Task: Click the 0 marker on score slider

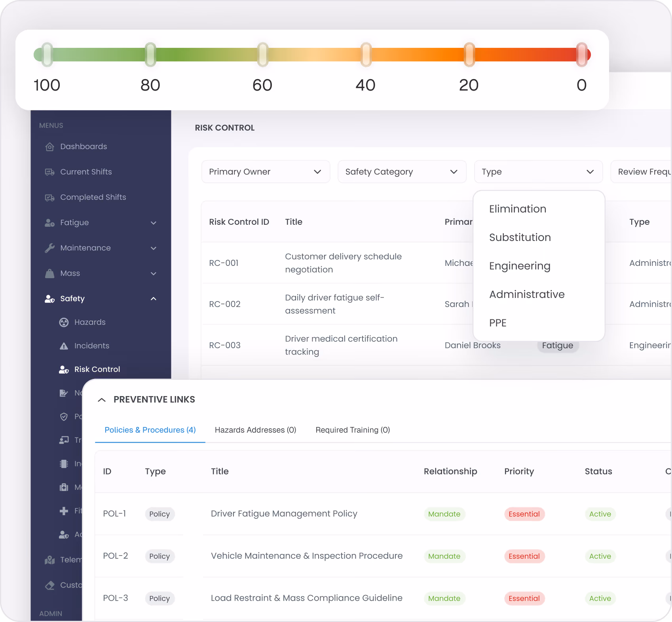Action: [582, 55]
